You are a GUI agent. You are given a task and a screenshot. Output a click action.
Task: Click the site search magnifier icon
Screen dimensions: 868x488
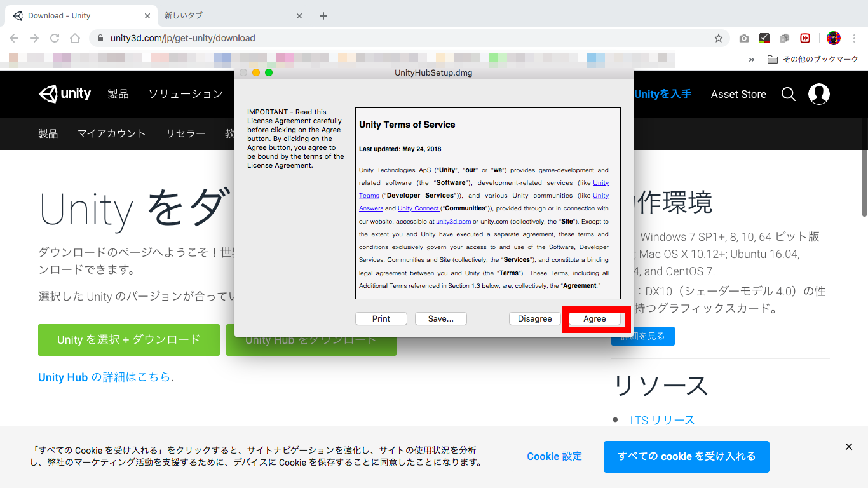(789, 94)
